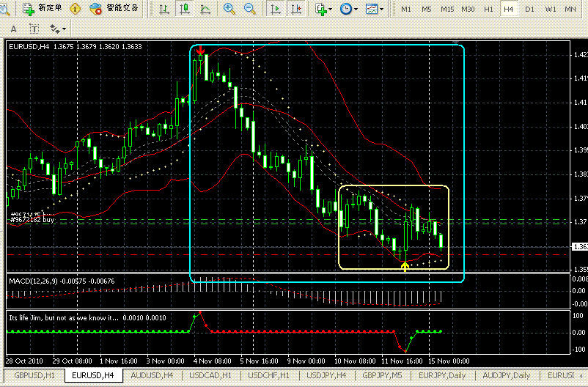Click the New Order (新定单) button

pyautogui.click(x=42, y=9)
